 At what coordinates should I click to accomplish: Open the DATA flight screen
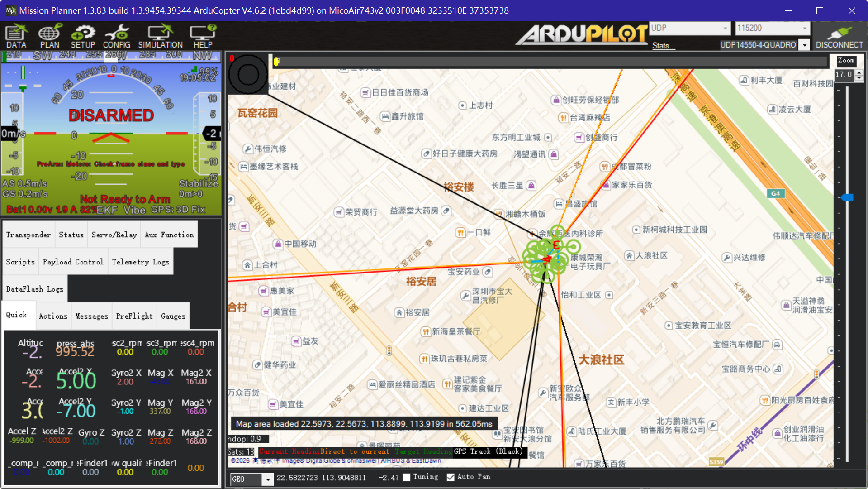16,36
